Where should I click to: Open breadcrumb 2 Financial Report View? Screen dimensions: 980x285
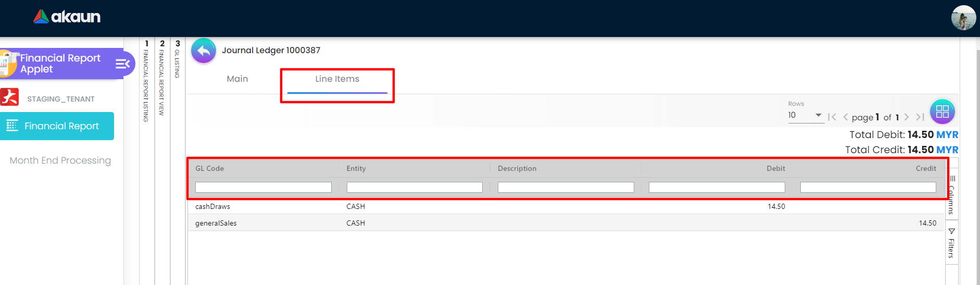tap(162, 77)
